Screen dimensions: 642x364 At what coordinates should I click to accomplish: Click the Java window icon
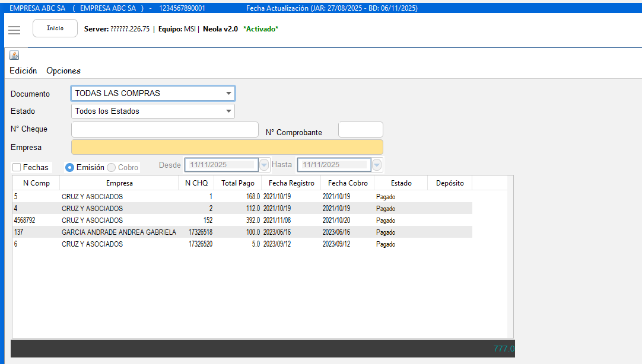tap(14, 55)
